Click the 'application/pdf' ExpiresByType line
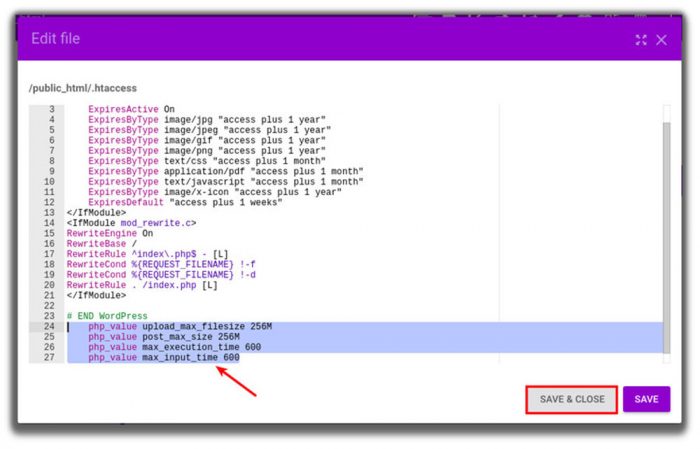Image resolution: width=700 pixels, height=449 pixels. (225, 171)
